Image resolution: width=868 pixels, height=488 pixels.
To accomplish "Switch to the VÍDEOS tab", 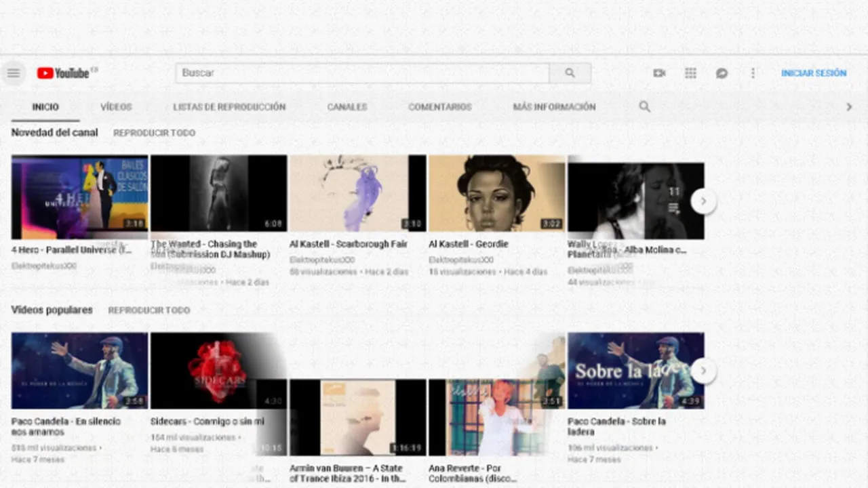I will click(x=116, y=106).
